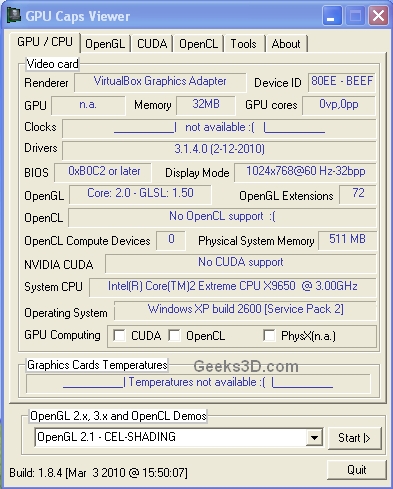
Task: Click the Drivers value 3.1.4.0 (2-12-2010)
Action: 219,150
